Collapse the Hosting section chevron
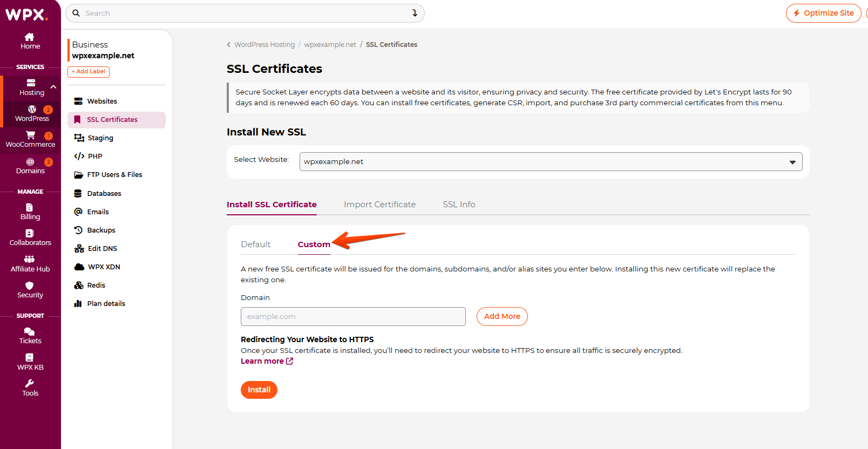Image resolution: width=868 pixels, height=449 pixels. click(x=53, y=87)
